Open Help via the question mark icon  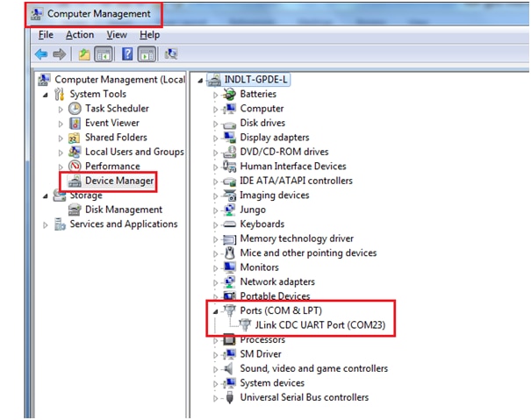[x=127, y=54]
